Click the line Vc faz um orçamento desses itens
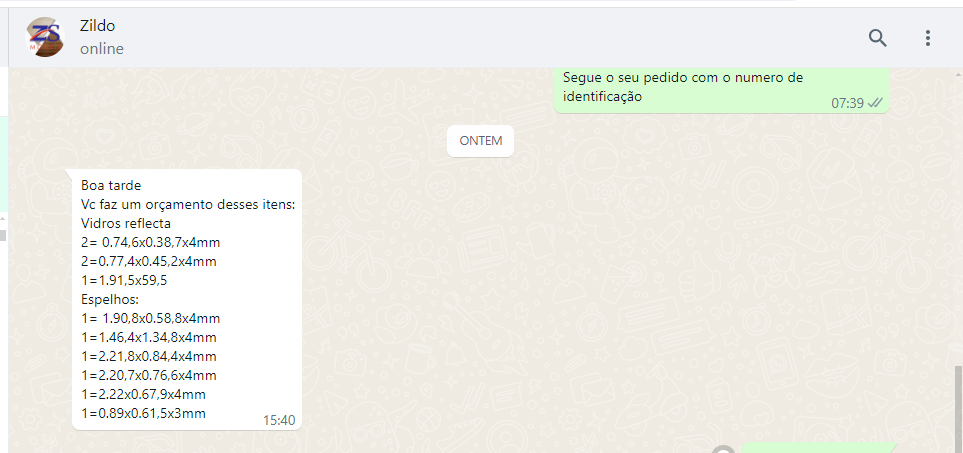 188,204
